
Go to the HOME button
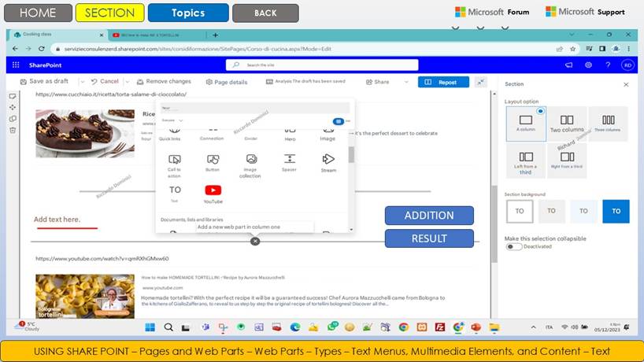click(38, 13)
